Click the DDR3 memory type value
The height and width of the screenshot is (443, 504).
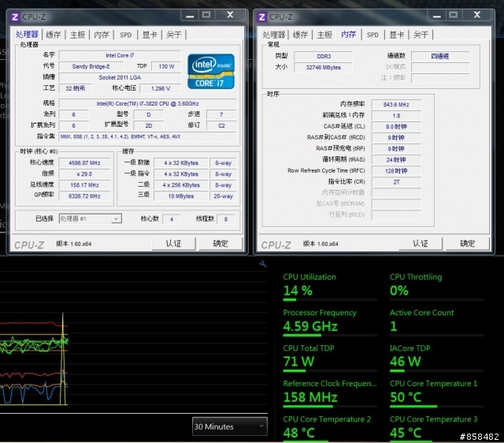324,56
